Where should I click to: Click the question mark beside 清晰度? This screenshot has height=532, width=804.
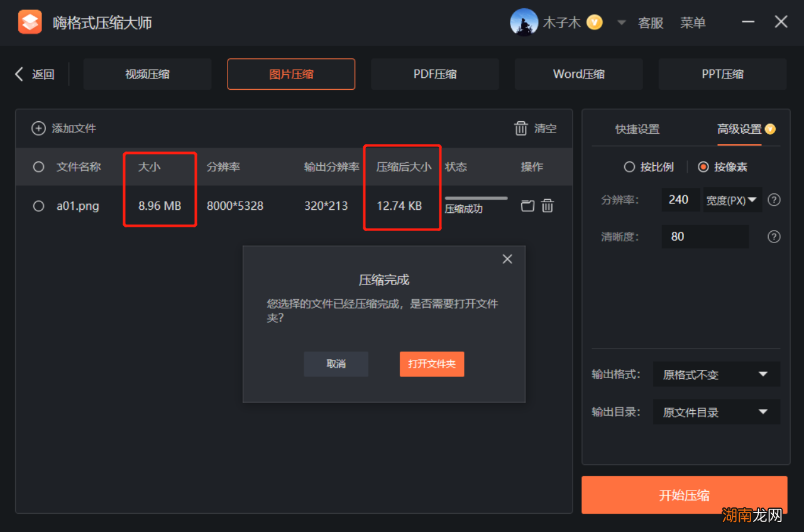[773, 236]
